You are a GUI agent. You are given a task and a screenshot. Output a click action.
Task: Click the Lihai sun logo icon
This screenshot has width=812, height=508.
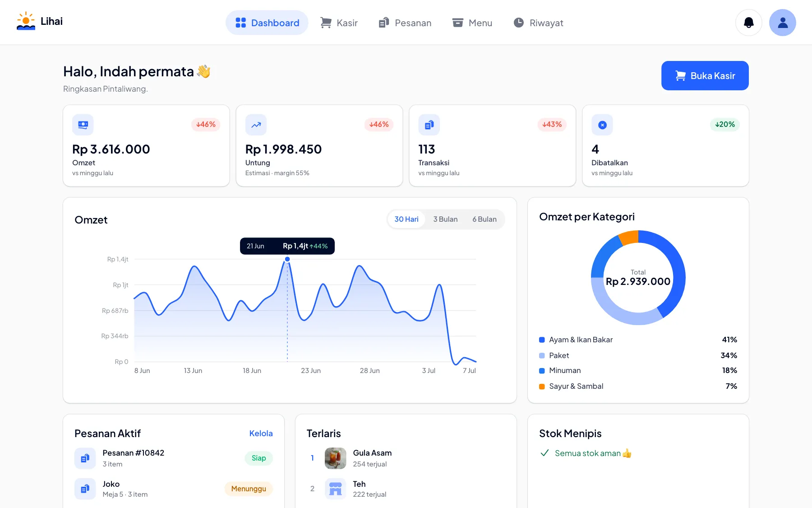(26, 21)
